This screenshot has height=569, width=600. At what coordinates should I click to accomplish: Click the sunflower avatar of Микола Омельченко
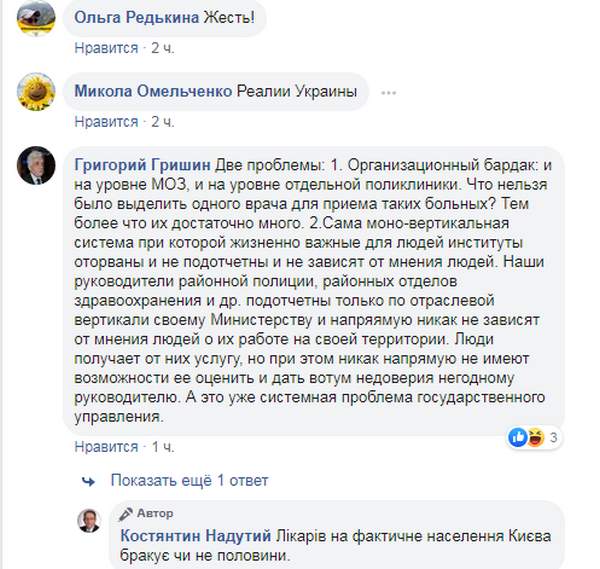pos(36,94)
